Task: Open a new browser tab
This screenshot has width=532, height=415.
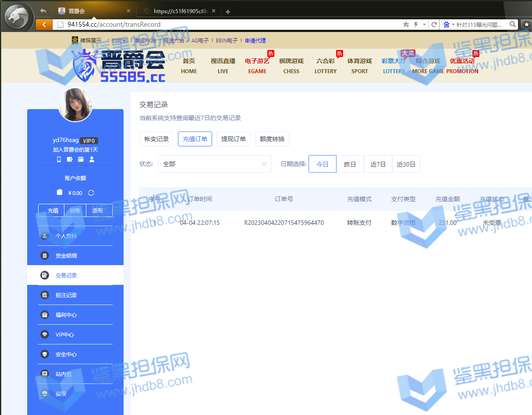Action: pos(228,11)
